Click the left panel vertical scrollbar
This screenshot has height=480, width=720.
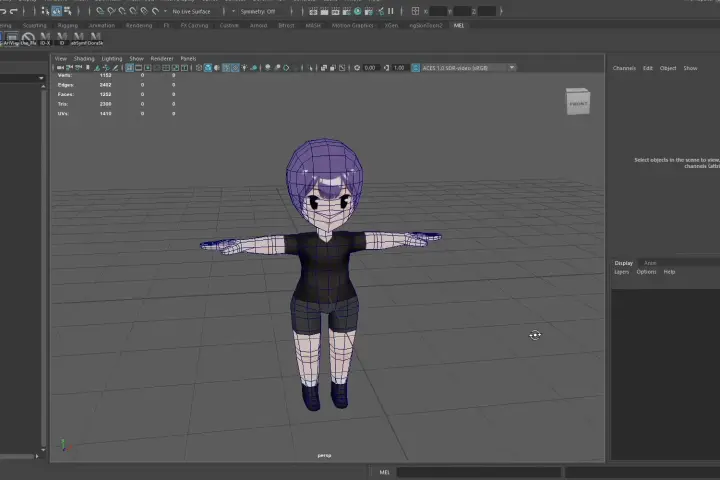(x=43, y=269)
